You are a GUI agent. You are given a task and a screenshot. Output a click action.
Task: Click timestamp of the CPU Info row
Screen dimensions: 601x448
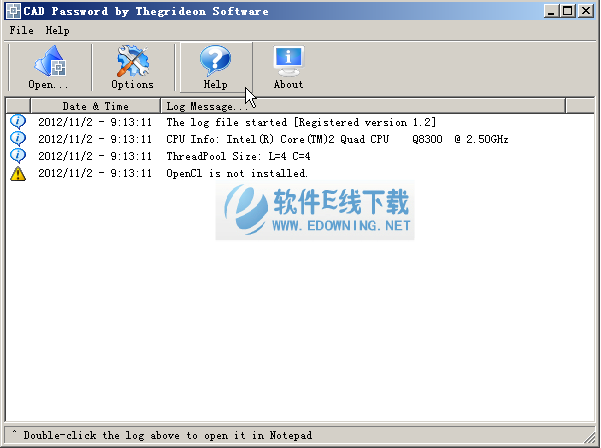click(x=95, y=139)
